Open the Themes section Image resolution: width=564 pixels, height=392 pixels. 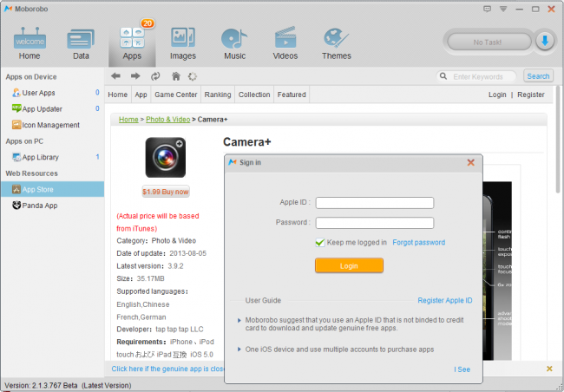click(337, 43)
